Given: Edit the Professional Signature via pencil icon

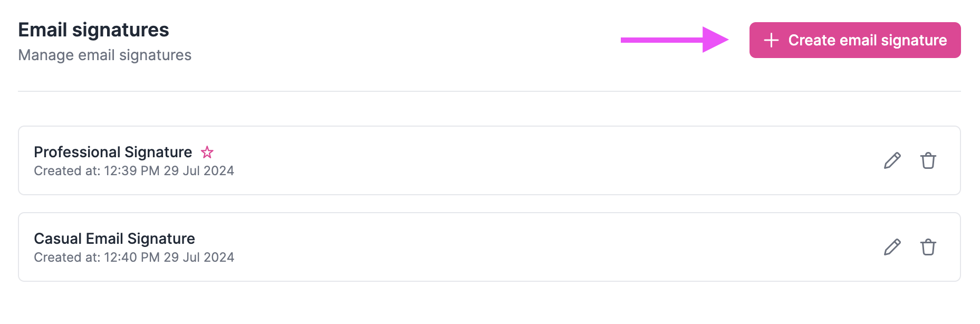Looking at the screenshot, I should (892, 160).
